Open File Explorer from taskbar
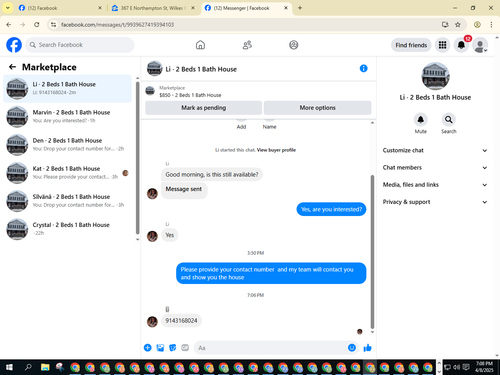Image resolution: width=500 pixels, height=375 pixels. pyautogui.click(x=45, y=367)
